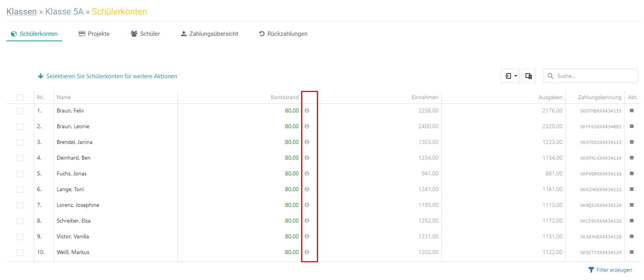
Task: Sort by Einnahmen column header
Action: click(x=425, y=97)
